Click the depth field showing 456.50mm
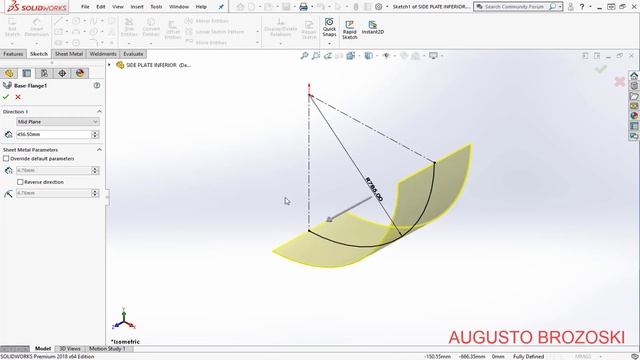The image size is (640, 360). coord(53,134)
